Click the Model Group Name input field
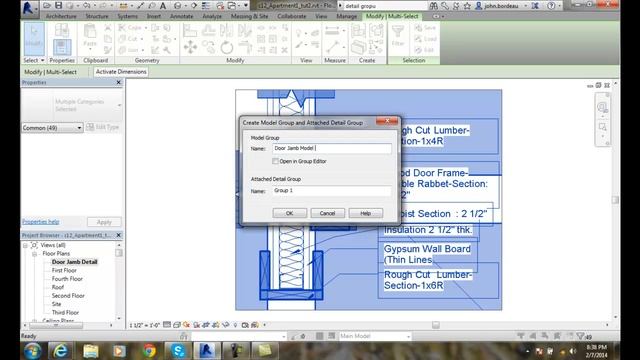The height and width of the screenshot is (360, 640). [x=332, y=148]
